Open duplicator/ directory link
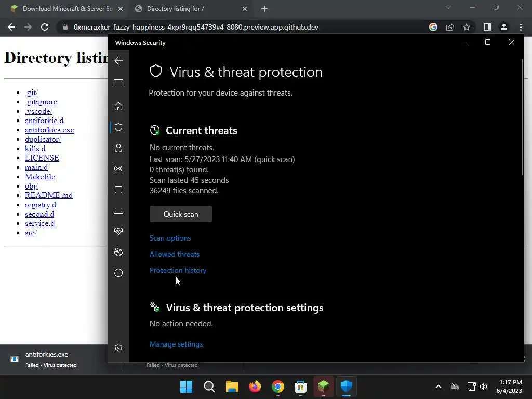The image size is (532, 399). 43,139
